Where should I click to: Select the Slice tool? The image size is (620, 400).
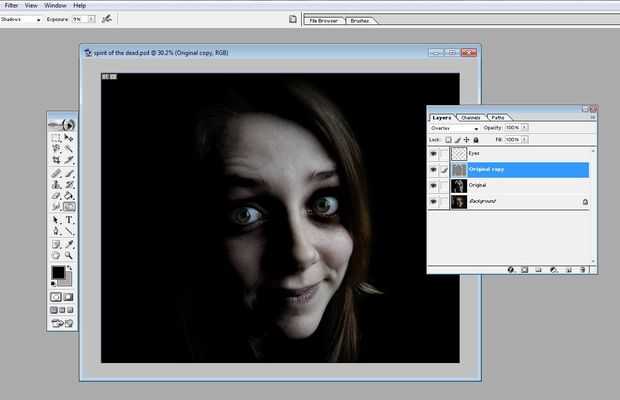tap(69, 160)
